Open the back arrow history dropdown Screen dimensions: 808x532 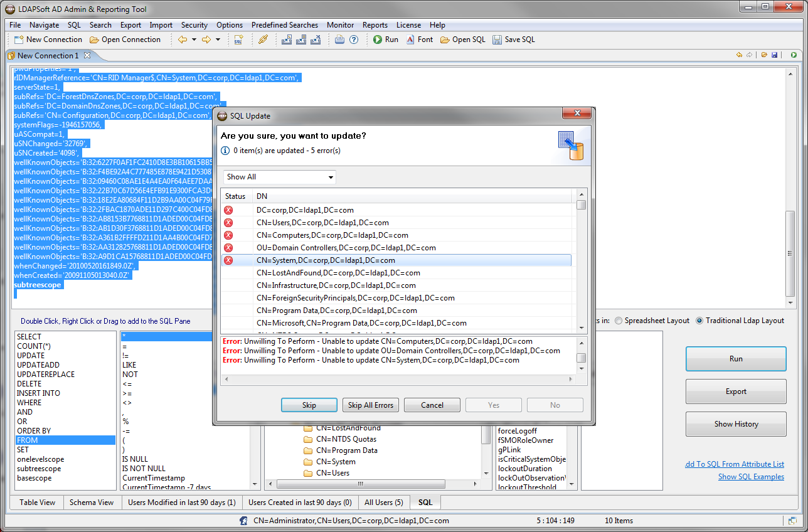pyautogui.click(x=194, y=40)
